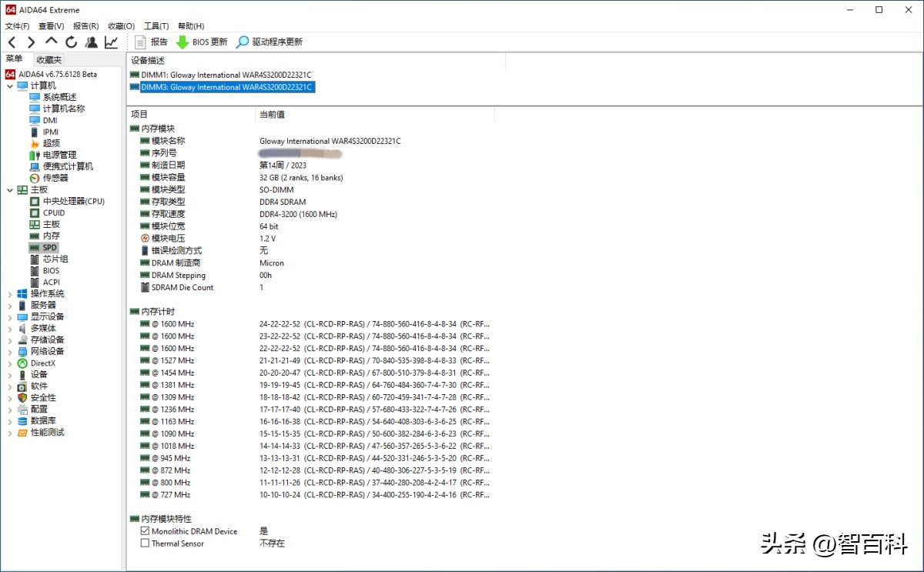Viewport: 924px width, 572px height.
Task: Open the user manage toolbar icon
Action: [92, 42]
